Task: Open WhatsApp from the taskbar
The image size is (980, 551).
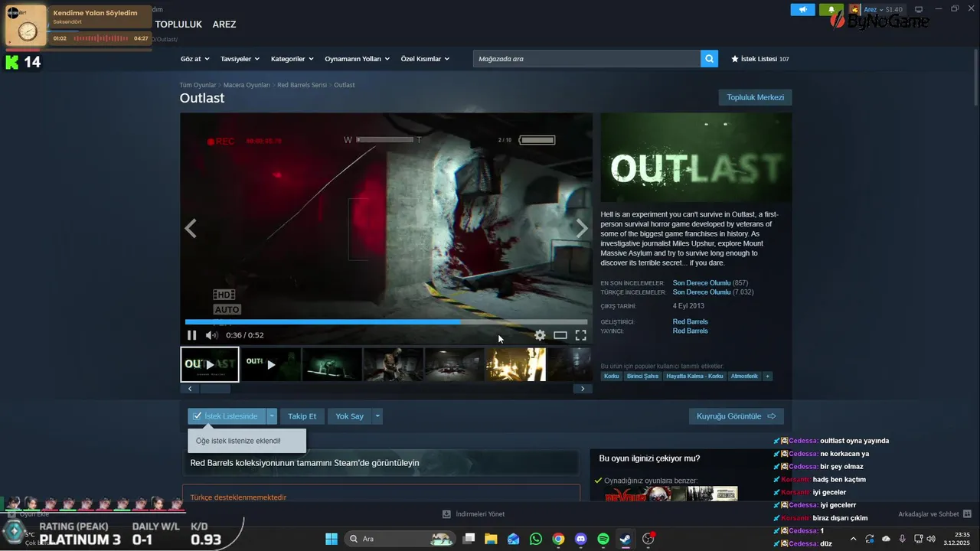Action: pos(536,539)
